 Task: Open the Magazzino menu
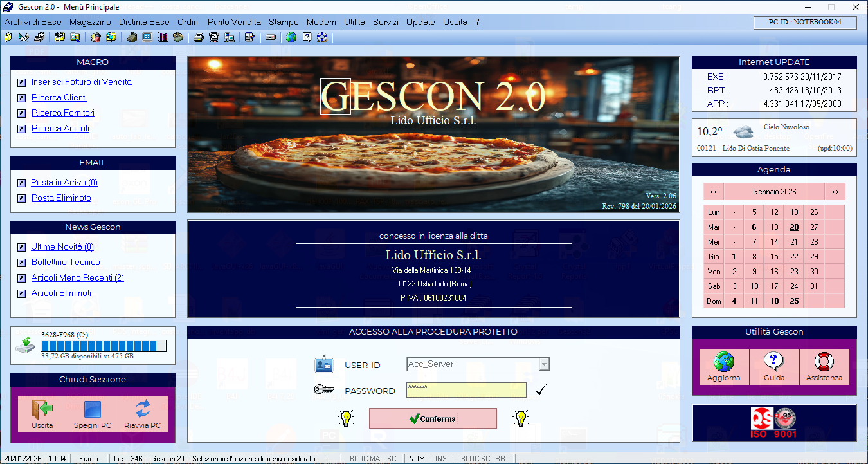point(90,22)
